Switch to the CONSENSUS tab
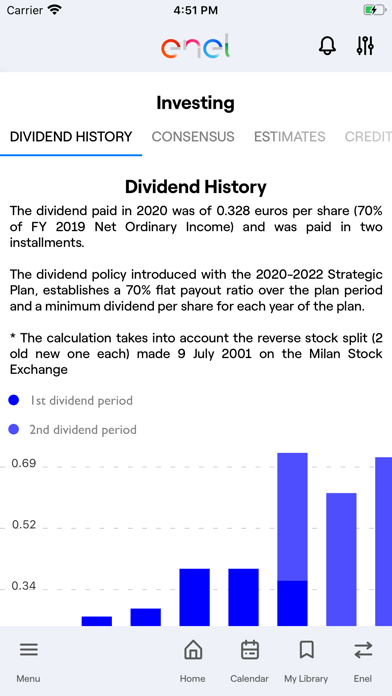 (193, 137)
